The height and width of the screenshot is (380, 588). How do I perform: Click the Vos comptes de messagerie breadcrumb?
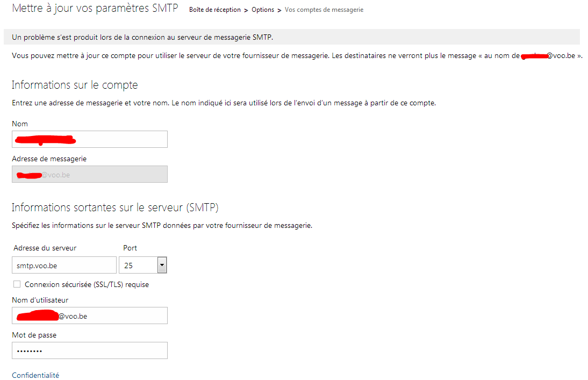[x=324, y=10]
